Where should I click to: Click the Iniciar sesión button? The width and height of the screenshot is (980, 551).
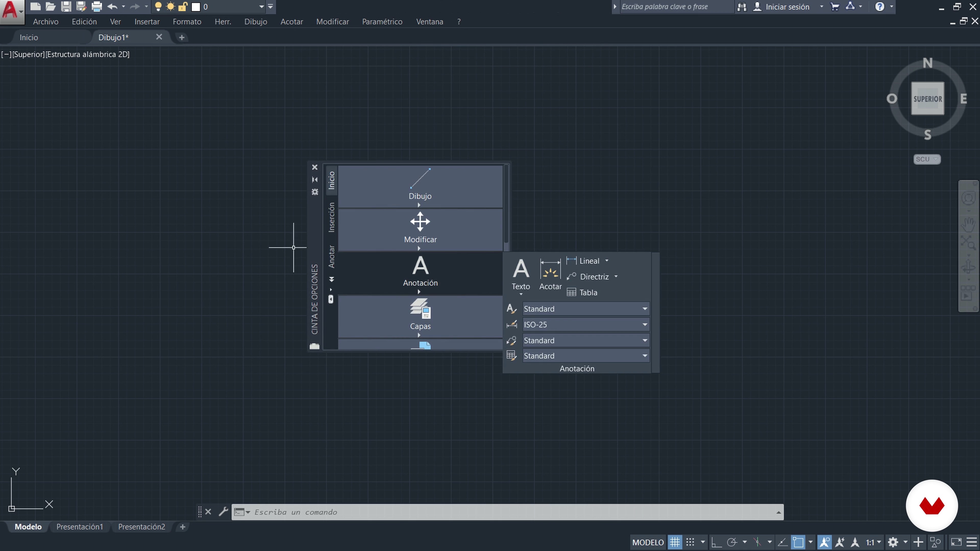787,7
